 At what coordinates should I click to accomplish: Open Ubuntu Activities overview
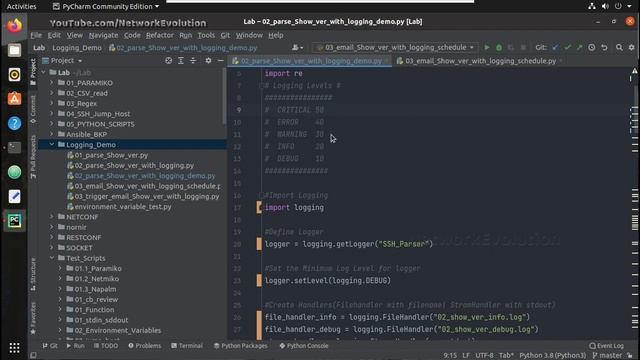click(21, 6)
